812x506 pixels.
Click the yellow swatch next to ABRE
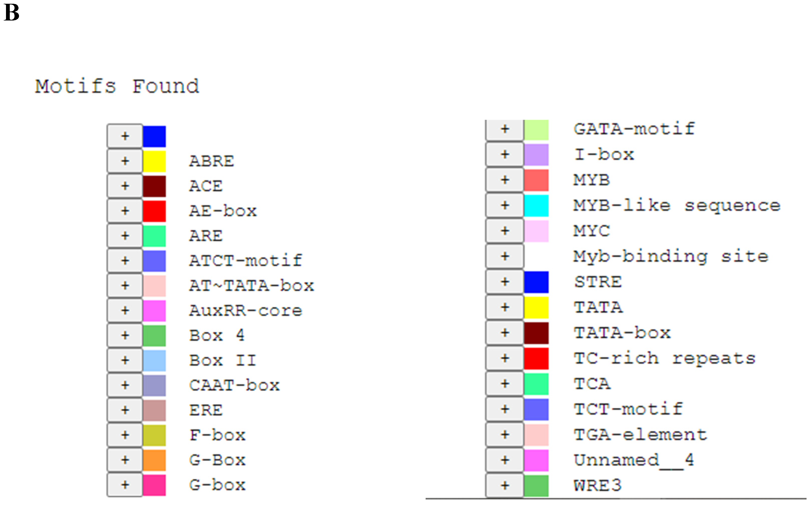pyautogui.click(x=154, y=161)
